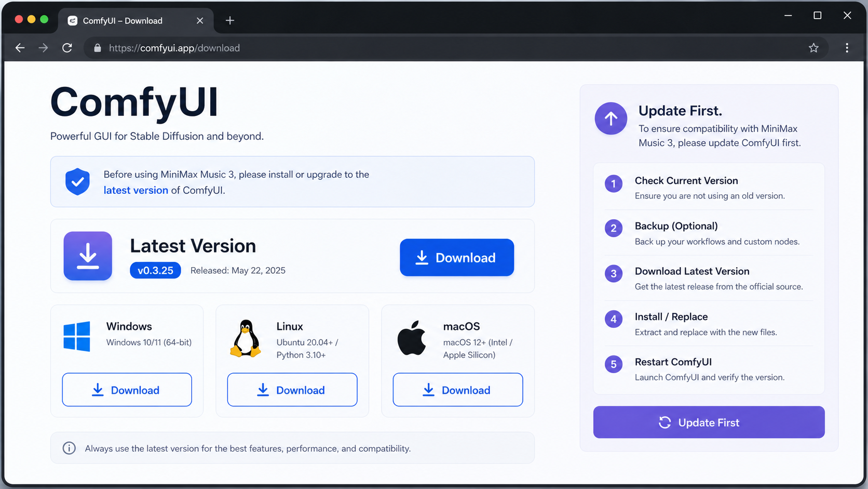Click the info icon beside the Always use note
868x489 pixels.
tap(69, 448)
